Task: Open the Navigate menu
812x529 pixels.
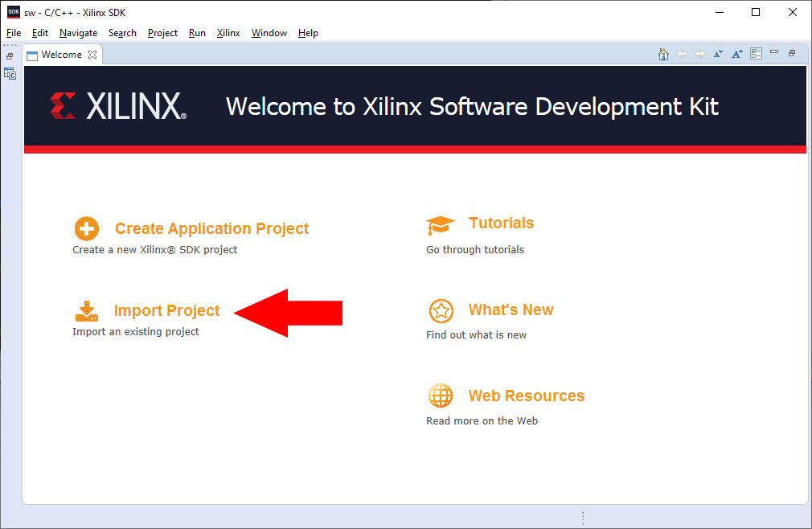Action: 78,33
